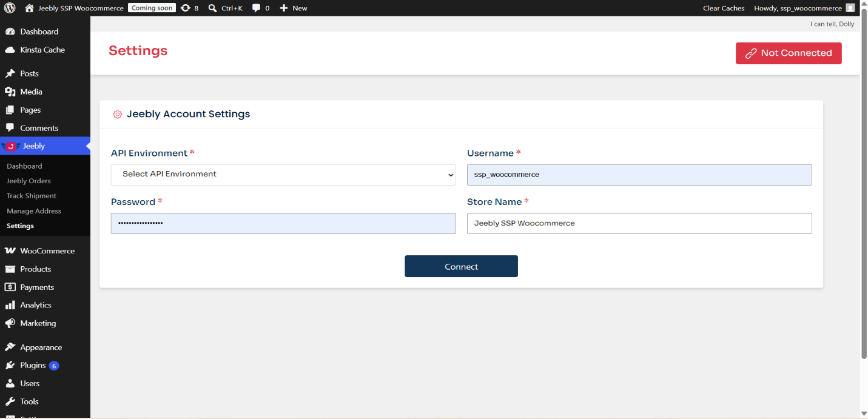Click the Analytics label in the sidebar
The image size is (868, 419).
(36, 305)
